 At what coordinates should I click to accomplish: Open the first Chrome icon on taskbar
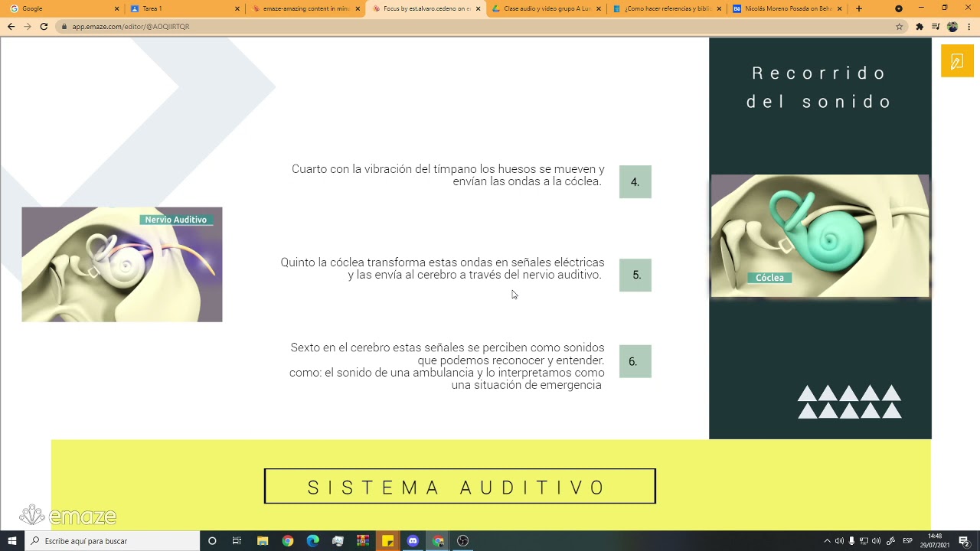click(x=288, y=541)
